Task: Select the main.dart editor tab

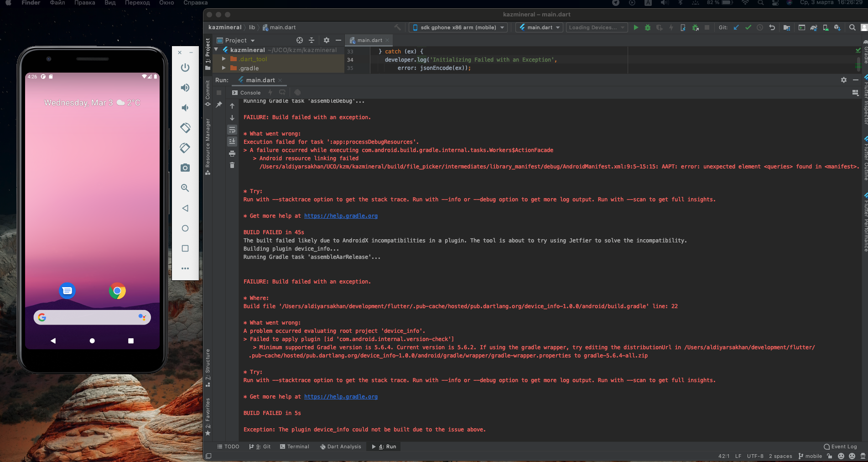Action: click(x=369, y=40)
